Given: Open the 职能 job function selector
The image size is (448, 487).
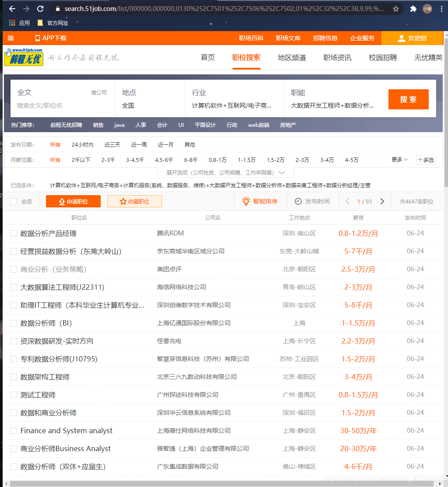Looking at the screenshot, I should pyautogui.click(x=334, y=98).
